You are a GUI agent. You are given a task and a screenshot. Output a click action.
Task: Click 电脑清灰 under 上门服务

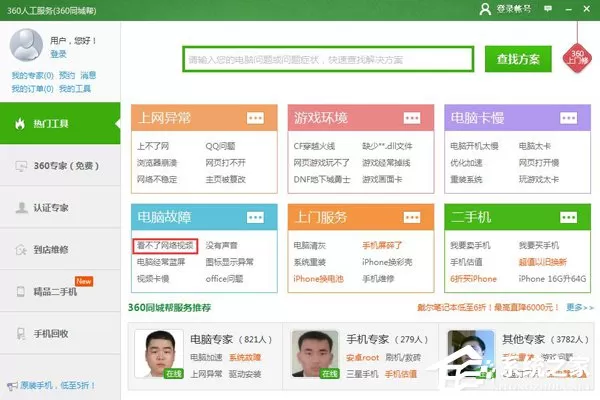[x=310, y=245]
